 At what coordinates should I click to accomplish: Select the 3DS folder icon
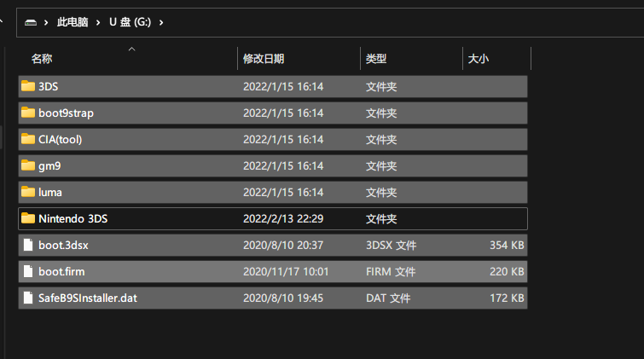point(28,86)
